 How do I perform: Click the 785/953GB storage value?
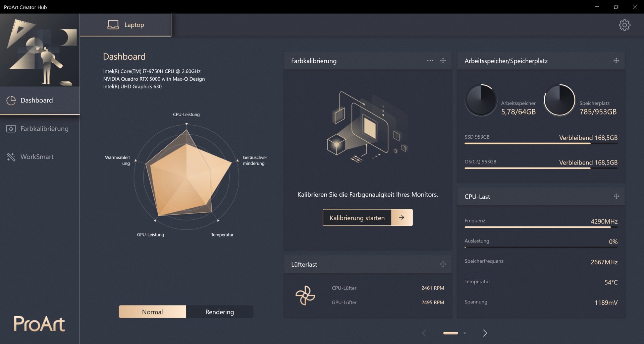pyautogui.click(x=598, y=112)
